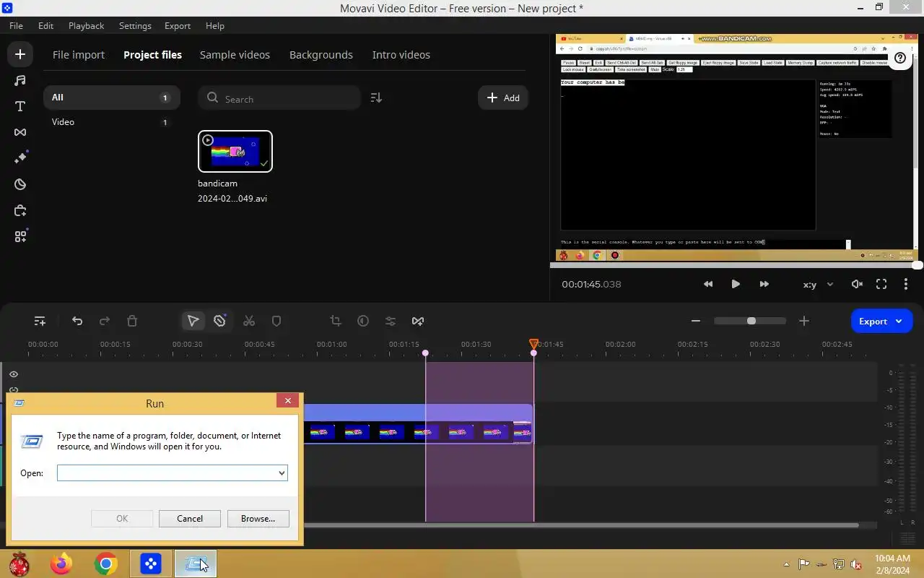
Task: Toggle track visibility eye icon
Action: pos(14,374)
